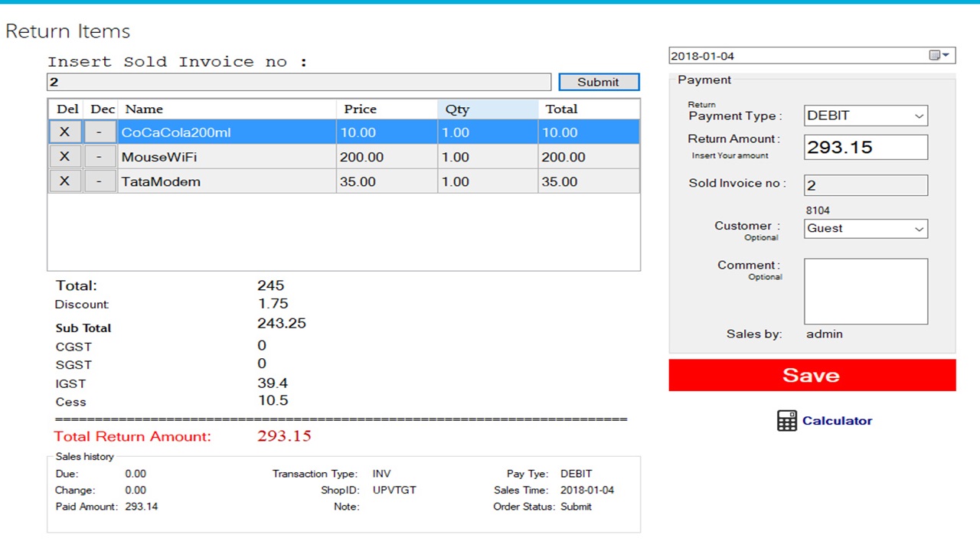Image resolution: width=980 pixels, height=551 pixels.
Task: Click the sold invoice number input field
Action: pos(299,82)
